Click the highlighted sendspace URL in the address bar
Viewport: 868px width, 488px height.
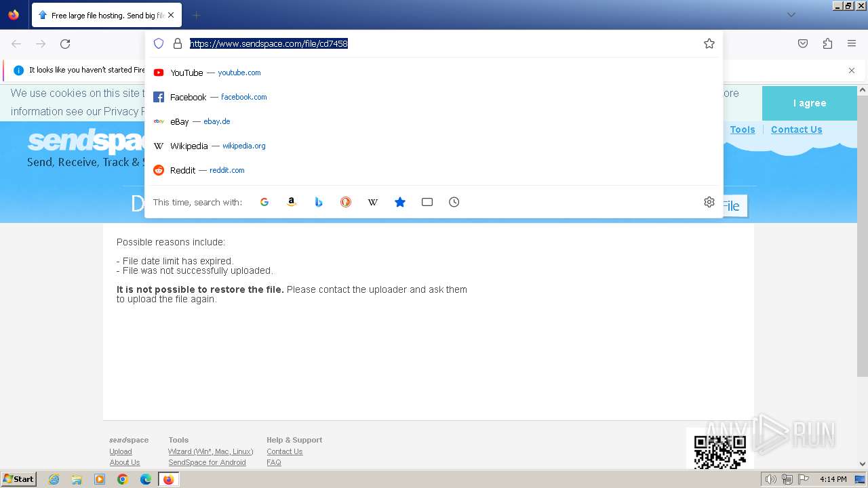(269, 43)
